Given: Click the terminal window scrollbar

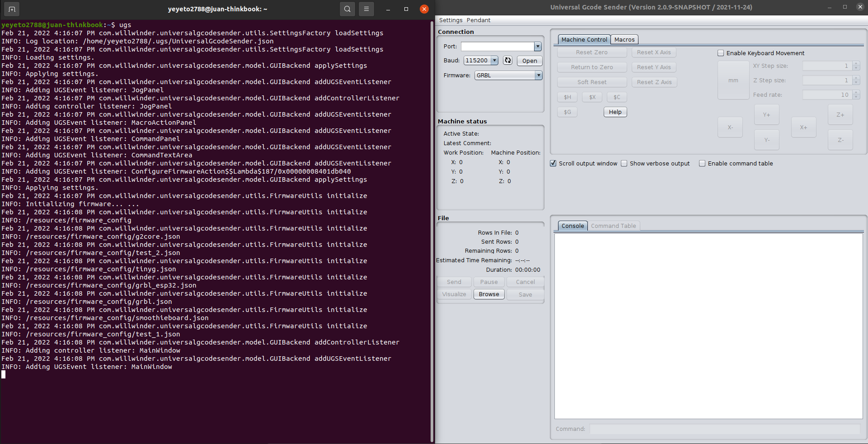Looking at the screenshot, I should pyautogui.click(x=432, y=231).
